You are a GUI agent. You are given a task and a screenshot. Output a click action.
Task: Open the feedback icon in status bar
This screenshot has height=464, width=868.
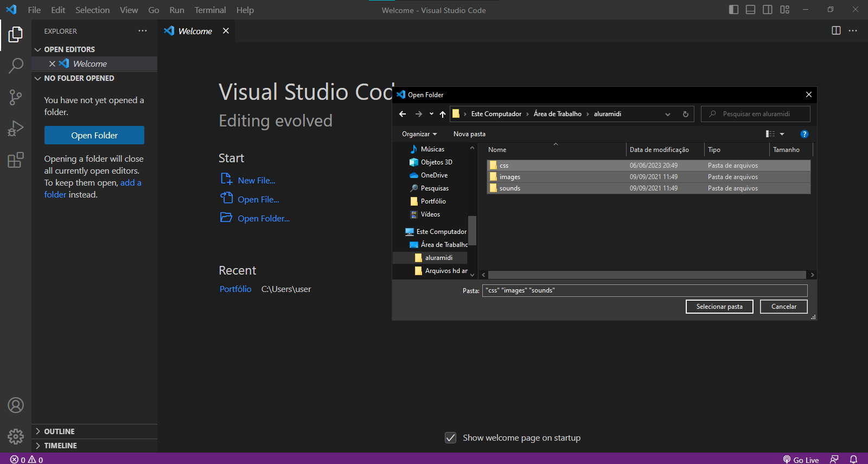pos(834,459)
